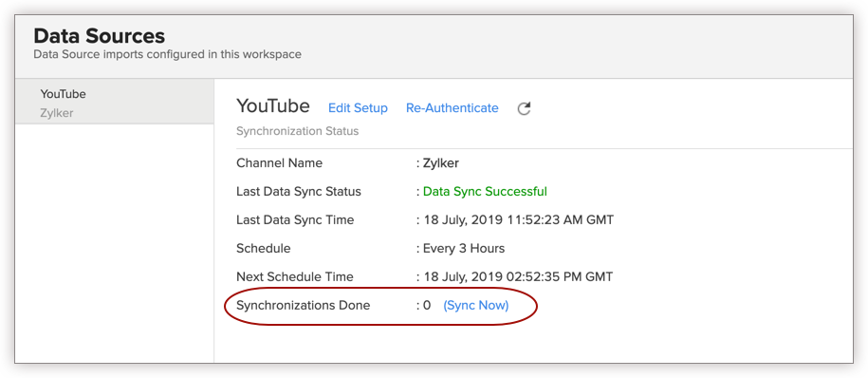This screenshot has height=378, width=868.
Task: Click the Channel Name label
Action: 279,163
